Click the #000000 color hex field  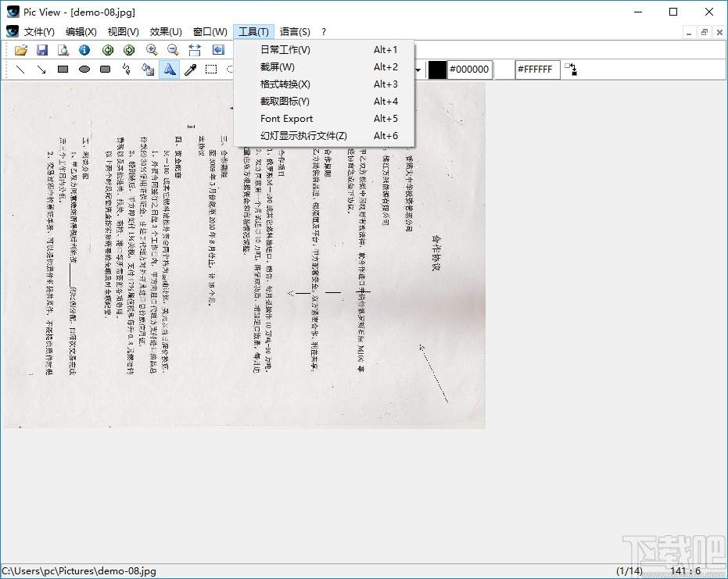(x=469, y=70)
